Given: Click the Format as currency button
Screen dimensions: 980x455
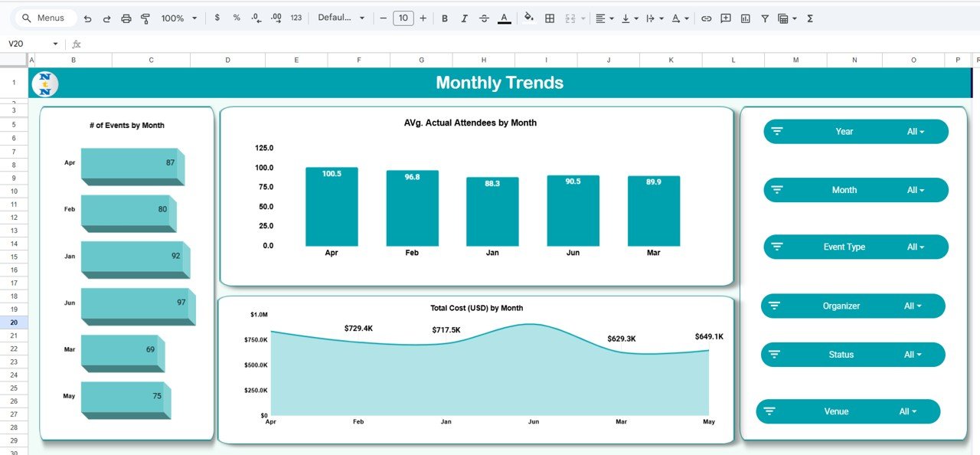Looking at the screenshot, I should 217,18.
